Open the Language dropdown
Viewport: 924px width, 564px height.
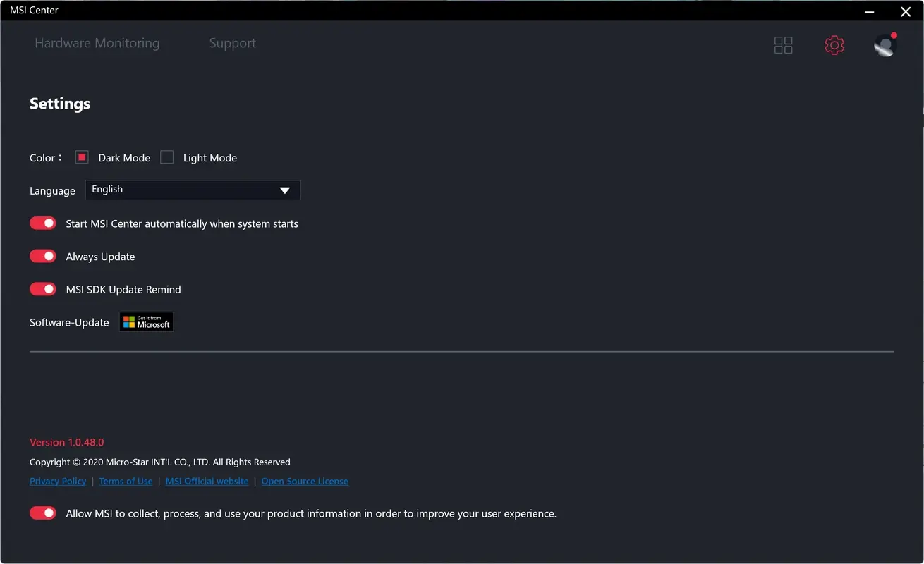[x=193, y=190]
